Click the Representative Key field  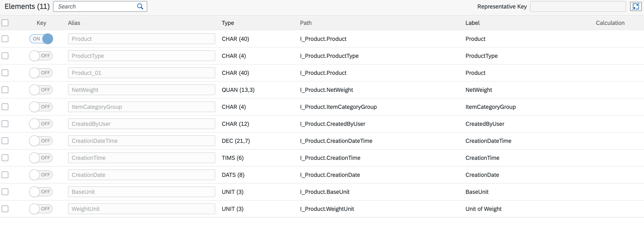coord(577,6)
